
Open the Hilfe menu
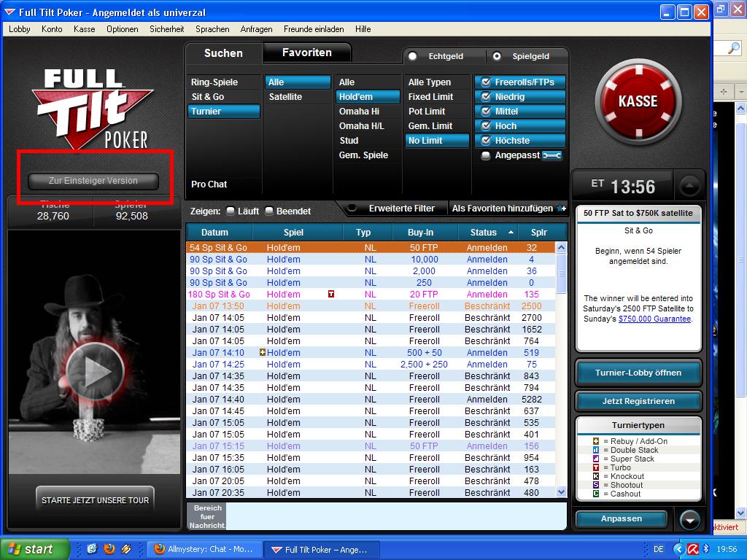[363, 29]
